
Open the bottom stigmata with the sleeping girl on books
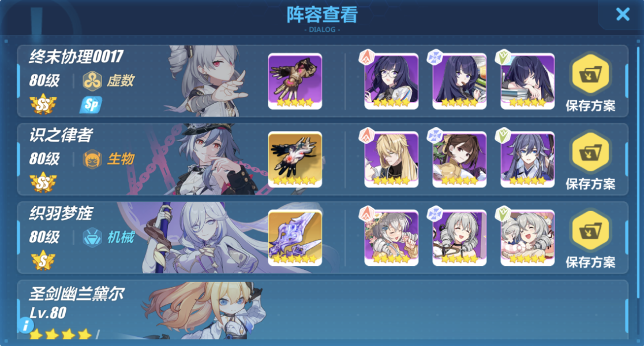tap(527, 81)
